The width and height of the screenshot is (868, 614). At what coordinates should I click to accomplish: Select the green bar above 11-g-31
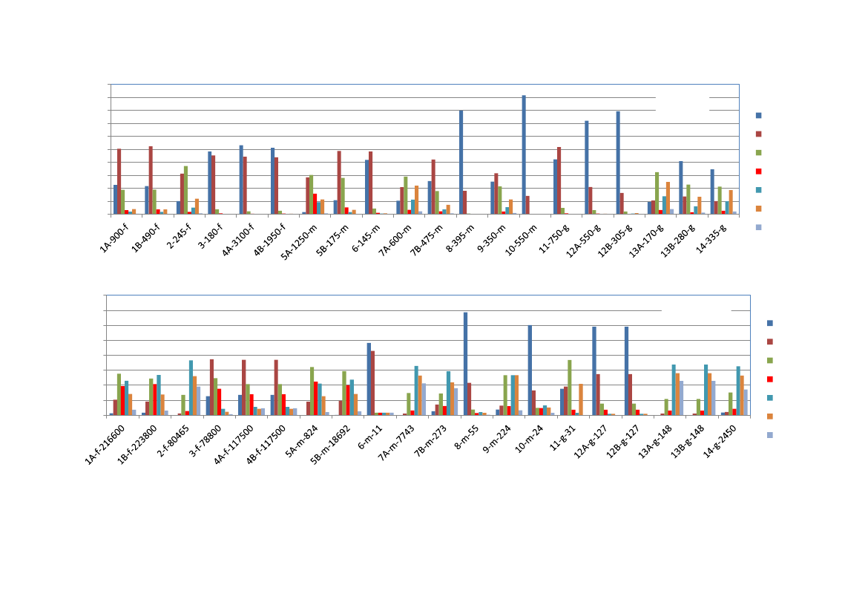[570, 387]
